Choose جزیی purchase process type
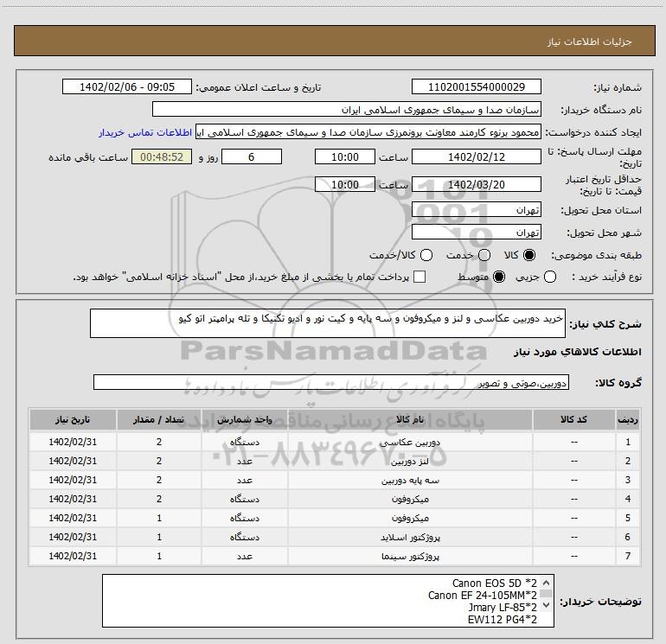The height and width of the screenshot is (644, 666). [549, 277]
